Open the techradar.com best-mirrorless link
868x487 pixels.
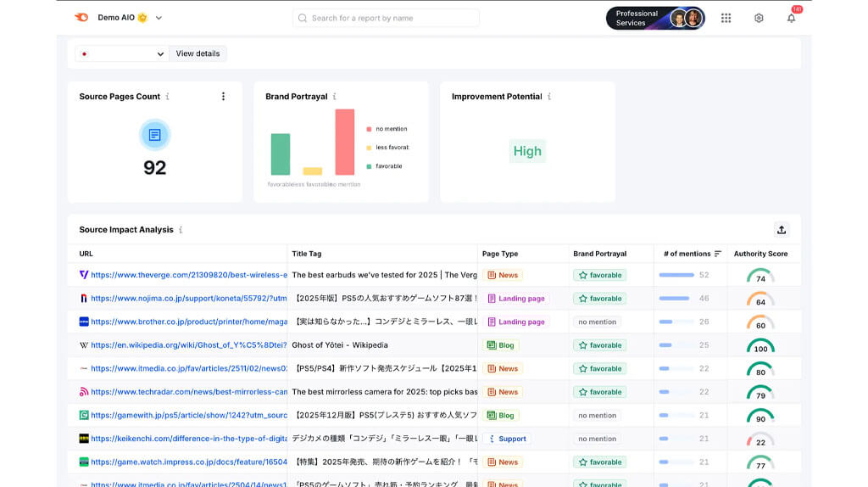click(x=189, y=392)
